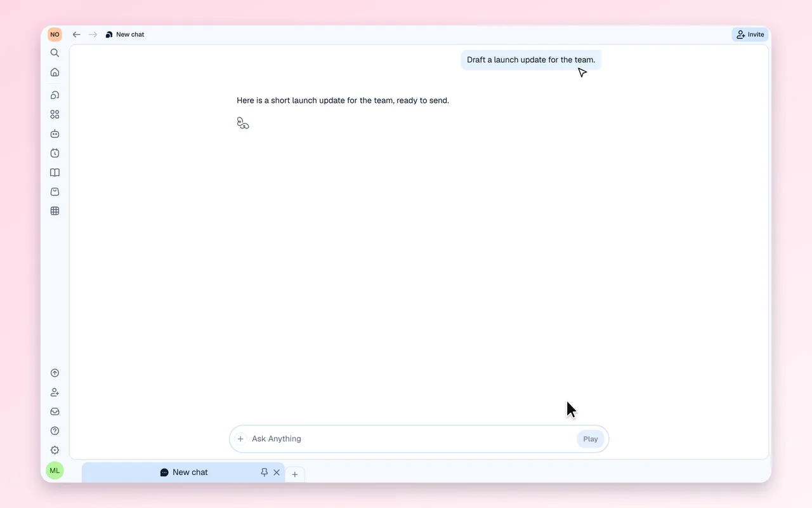
Task: Open the scheduled tasks clock icon
Action: [55, 153]
